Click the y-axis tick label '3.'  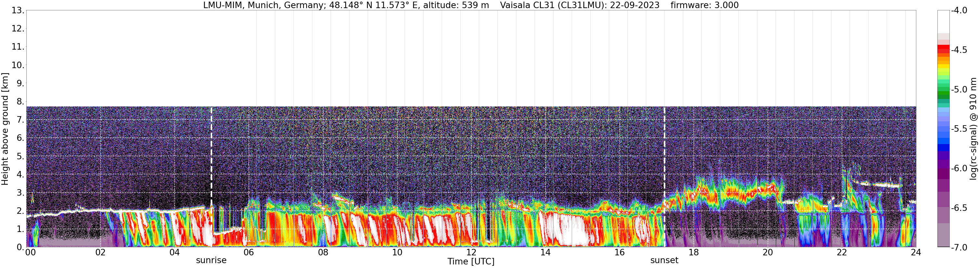click(20, 192)
